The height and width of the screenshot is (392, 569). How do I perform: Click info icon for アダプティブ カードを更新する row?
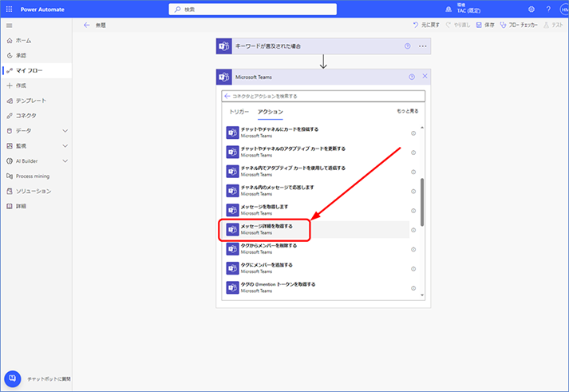(x=413, y=152)
